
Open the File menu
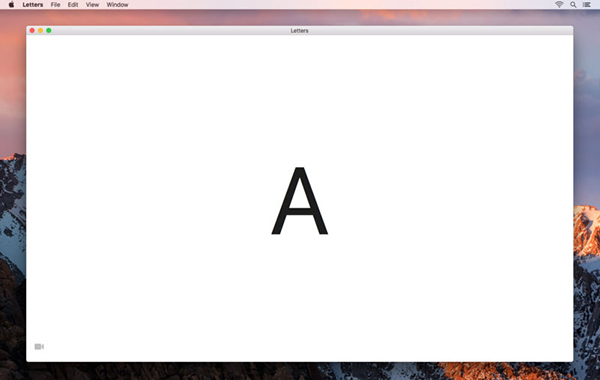pos(55,5)
